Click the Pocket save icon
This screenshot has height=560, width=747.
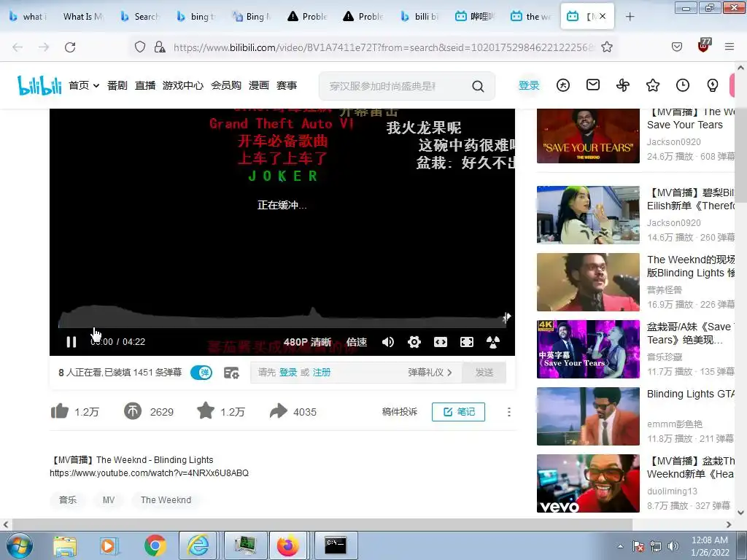[676, 47]
